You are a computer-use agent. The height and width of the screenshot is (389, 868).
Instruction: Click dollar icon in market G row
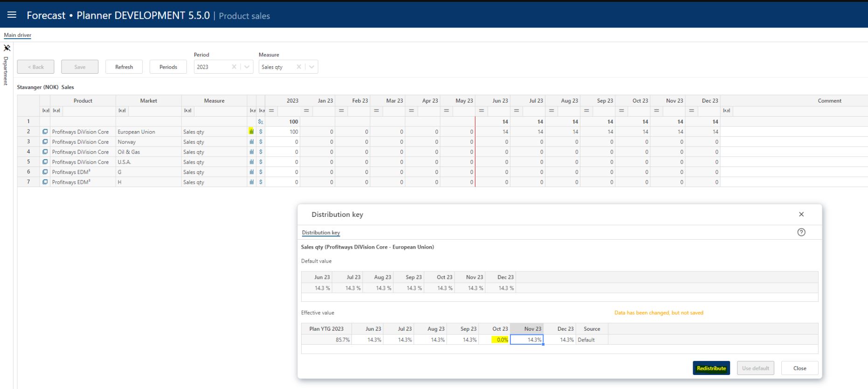pyautogui.click(x=261, y=172)
